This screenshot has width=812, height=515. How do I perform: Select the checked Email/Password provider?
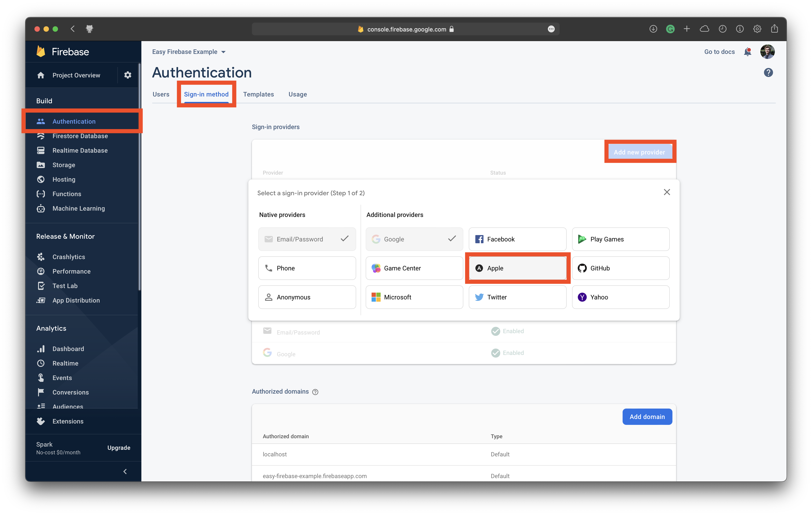307,239
